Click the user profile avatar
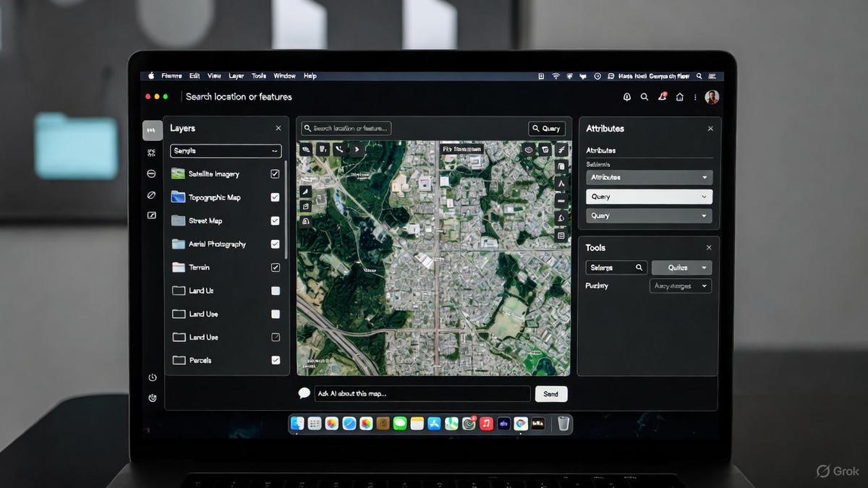 712,97
